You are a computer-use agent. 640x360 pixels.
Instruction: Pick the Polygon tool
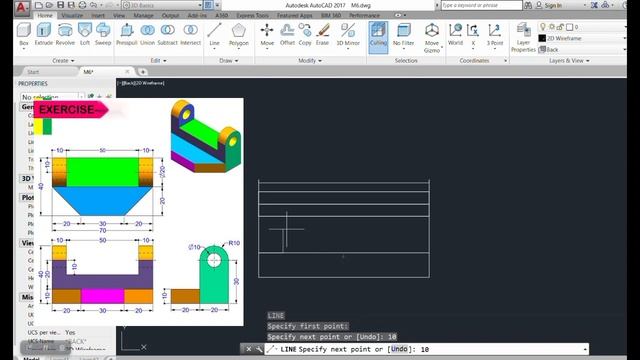point(239,35)
